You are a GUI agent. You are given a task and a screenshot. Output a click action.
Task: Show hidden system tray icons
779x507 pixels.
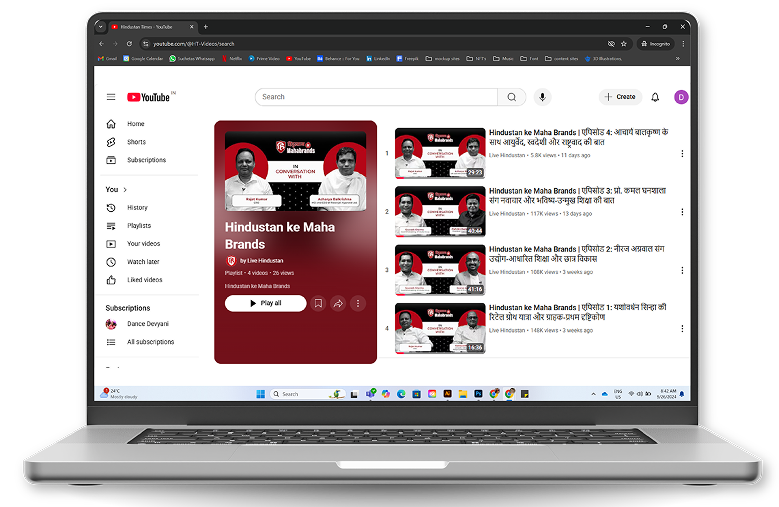point(593,394)
